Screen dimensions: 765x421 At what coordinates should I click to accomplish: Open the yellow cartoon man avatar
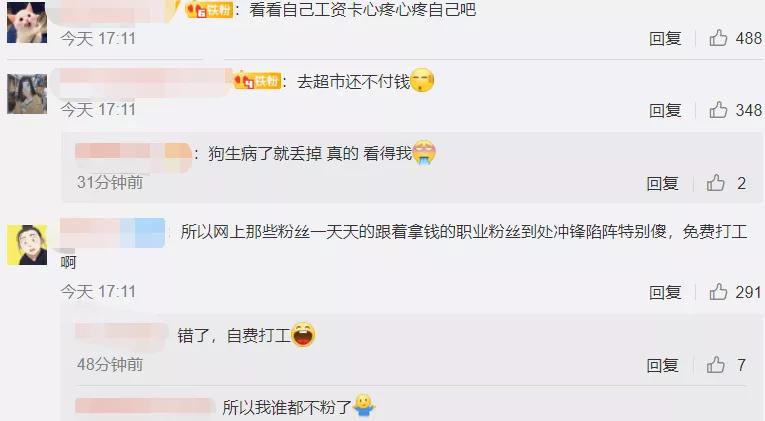(27, 245)
